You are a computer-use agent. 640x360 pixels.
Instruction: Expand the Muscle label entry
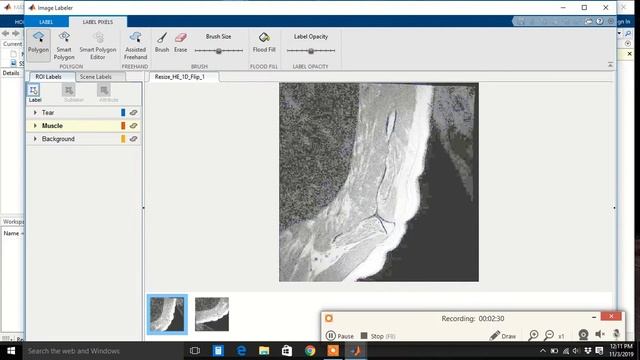click(x=35, y=126)
